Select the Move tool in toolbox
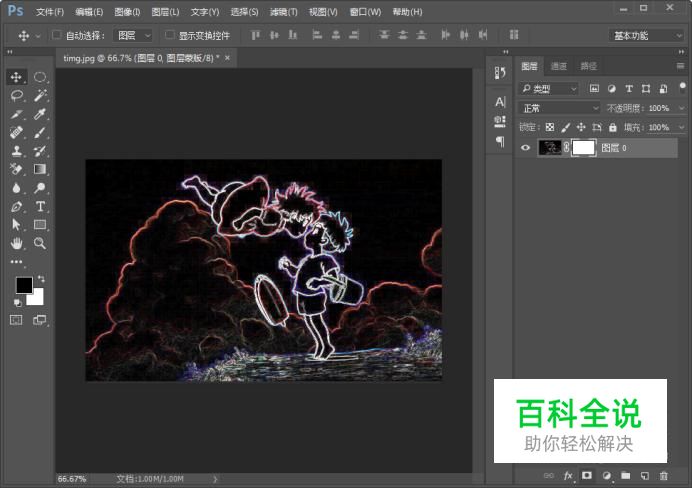Viewport: 692px width, 488px height. [16, 77]
